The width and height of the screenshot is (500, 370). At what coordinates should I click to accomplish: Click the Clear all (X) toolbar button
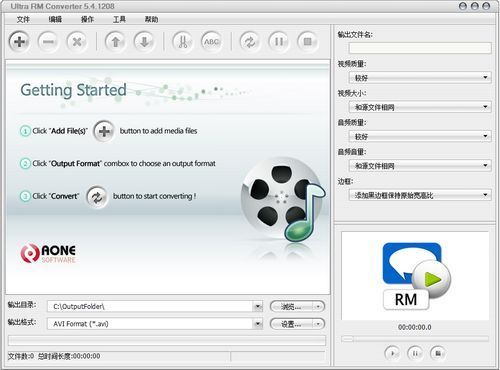pyautogui.click(x=77, y=42)
